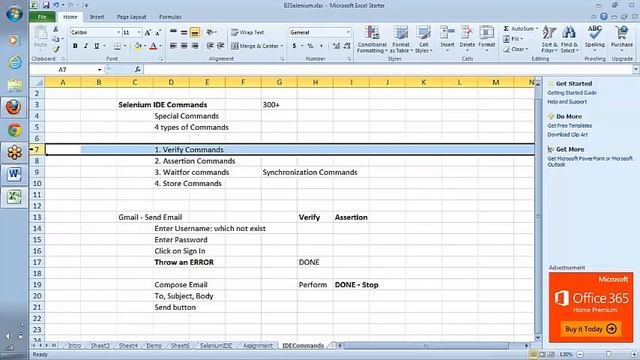Open the font size dropdown
Screen dimensions: 640x360
[x=139, y=32]
